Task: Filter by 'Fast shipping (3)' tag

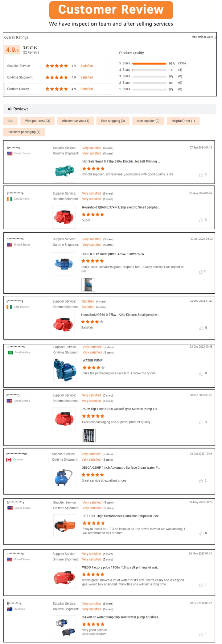Action: 113,121
